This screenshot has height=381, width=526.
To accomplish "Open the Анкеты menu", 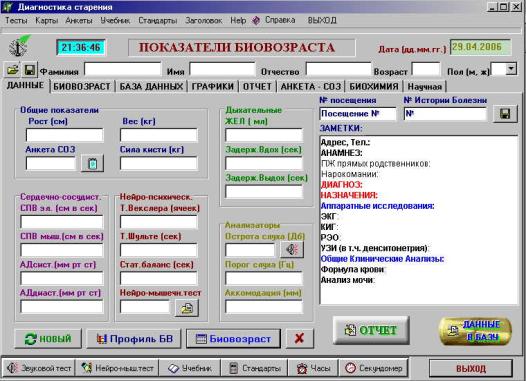I will (79, 20).
